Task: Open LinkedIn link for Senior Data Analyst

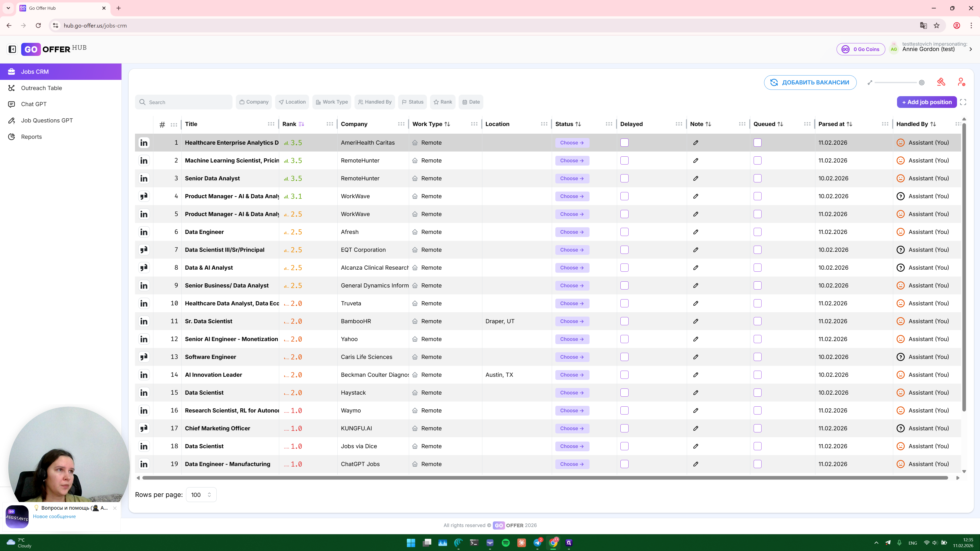Action: tap(144, 178)
